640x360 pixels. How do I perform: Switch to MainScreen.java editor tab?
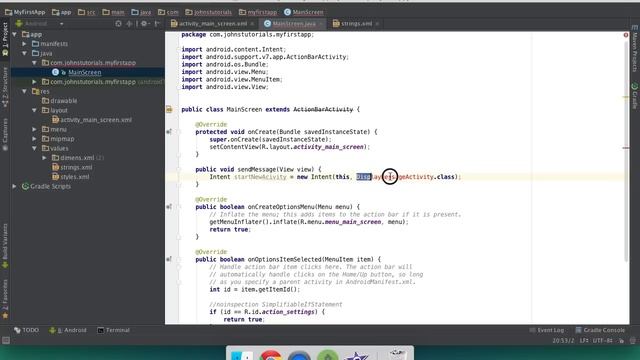tap(294, 24)
